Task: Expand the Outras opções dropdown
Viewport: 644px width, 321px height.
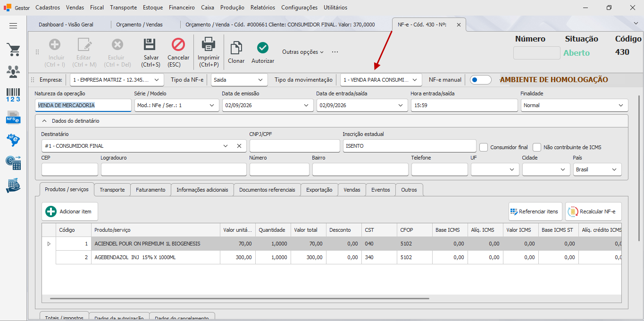Action: tap(303, 52)
